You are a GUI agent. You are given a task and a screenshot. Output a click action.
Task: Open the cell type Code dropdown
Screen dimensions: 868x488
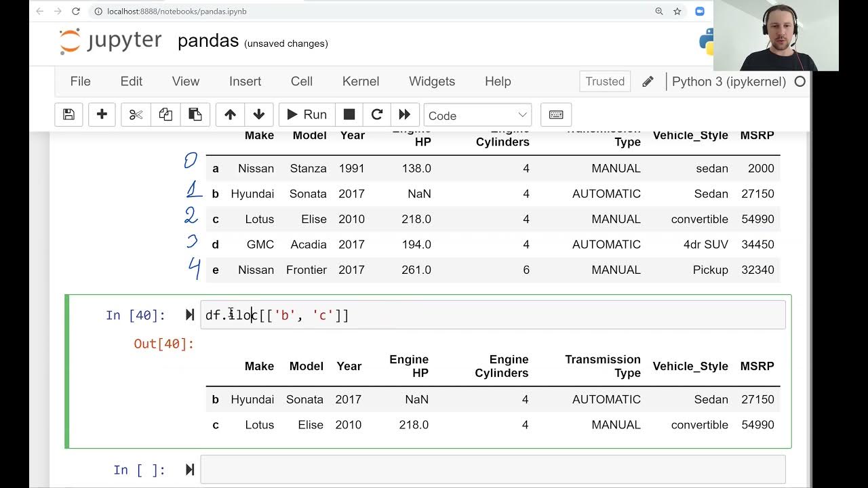click(x=477, y=115)
